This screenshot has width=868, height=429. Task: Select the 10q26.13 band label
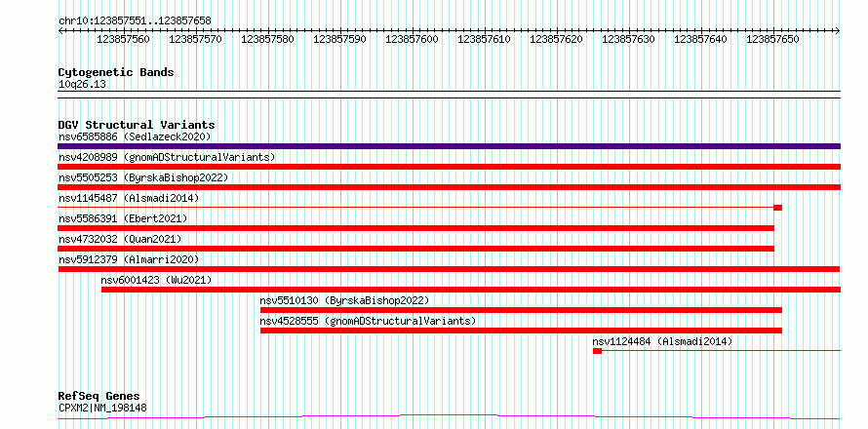pyautogui.click(x=82, y=85)
